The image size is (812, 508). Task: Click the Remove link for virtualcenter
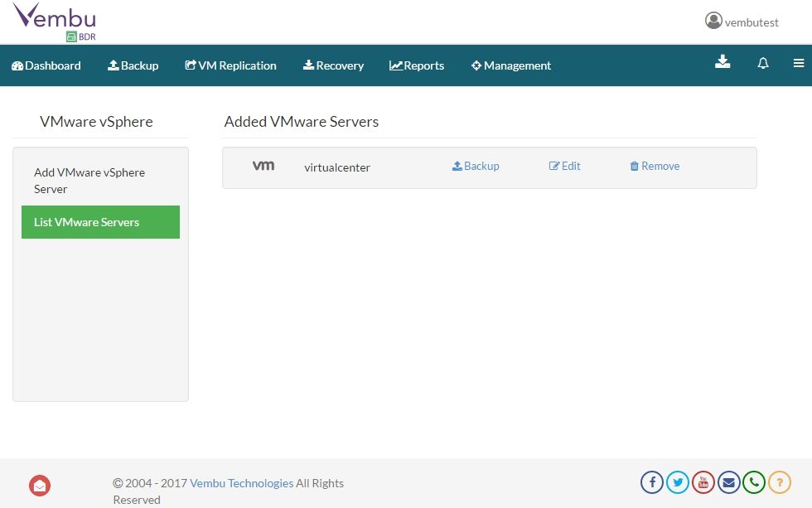(655, 167)
